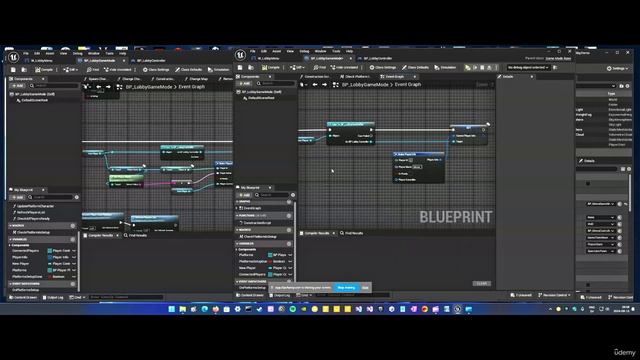Screen dimensions: 640x360
Task: Open File menu in right window
Action: (253, 51)
